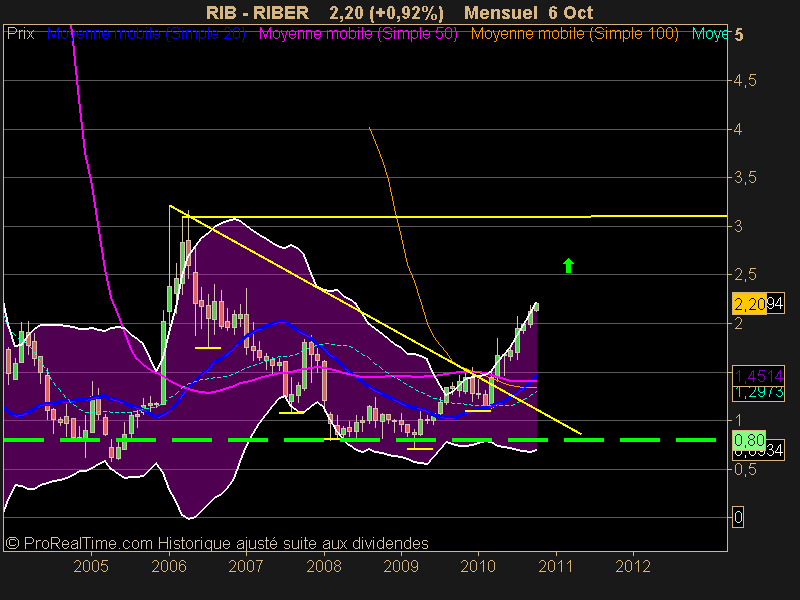
Task: Select the 2009 label on time axis
Action: coord(401,566)
